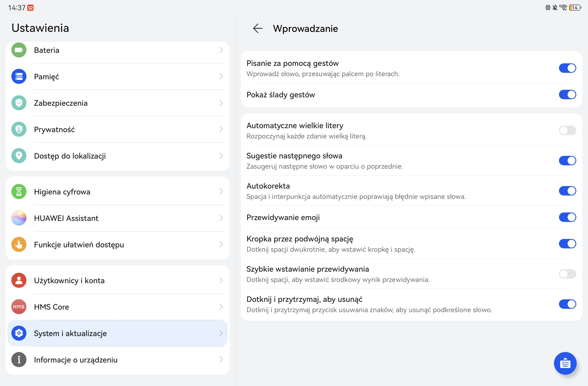
Task: Tap the battery indicator in status bar
Action: (x=575, y=8)
